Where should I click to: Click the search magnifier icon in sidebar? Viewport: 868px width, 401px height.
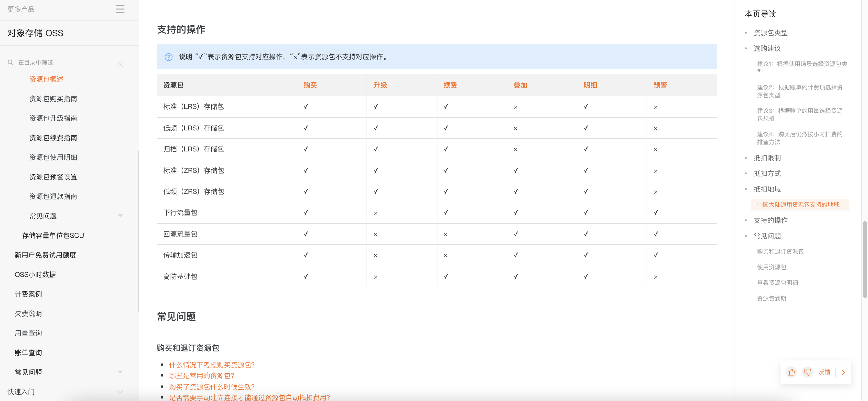click(x=11, y=62)
